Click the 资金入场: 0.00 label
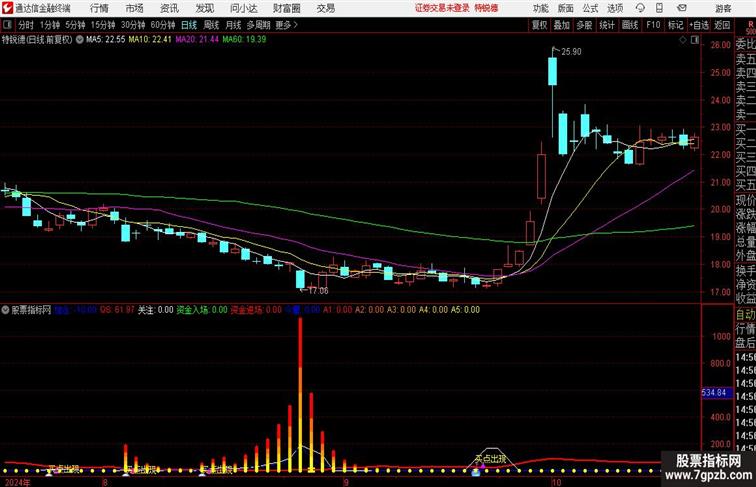This screenshot has height=487, width=756. click(x=202, y=310)
